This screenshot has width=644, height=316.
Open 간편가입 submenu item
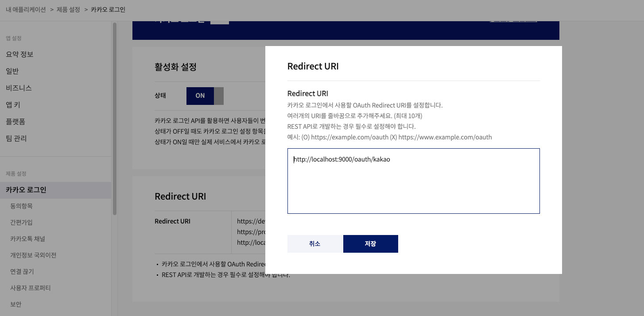pyautogui.click(x=21, y=223)
